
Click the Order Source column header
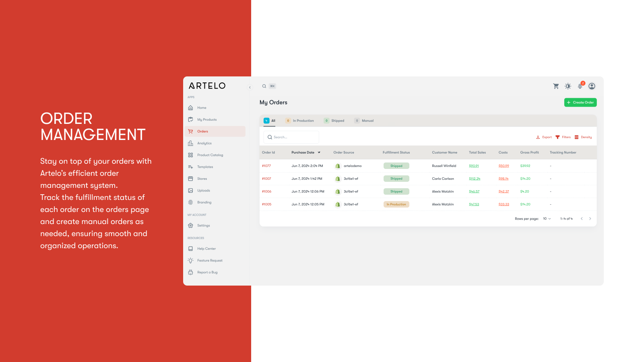(344, 152)
